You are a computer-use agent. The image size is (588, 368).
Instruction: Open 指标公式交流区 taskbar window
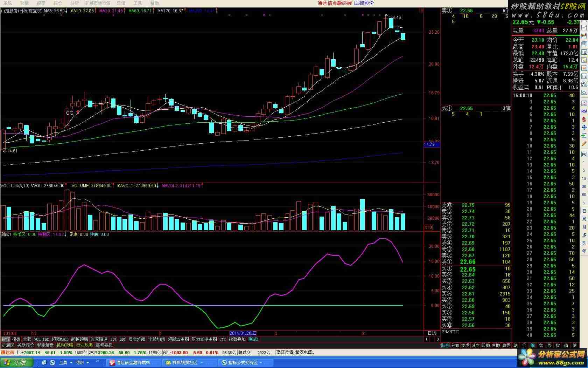(x=246, y=362)
